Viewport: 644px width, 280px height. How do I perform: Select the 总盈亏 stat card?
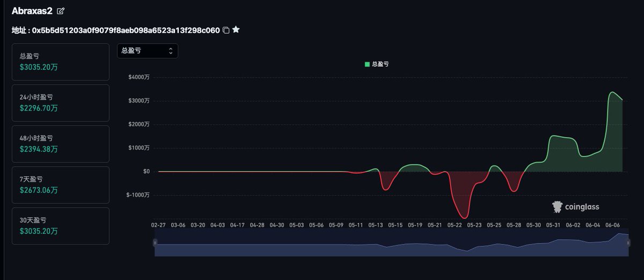[61, 62]
